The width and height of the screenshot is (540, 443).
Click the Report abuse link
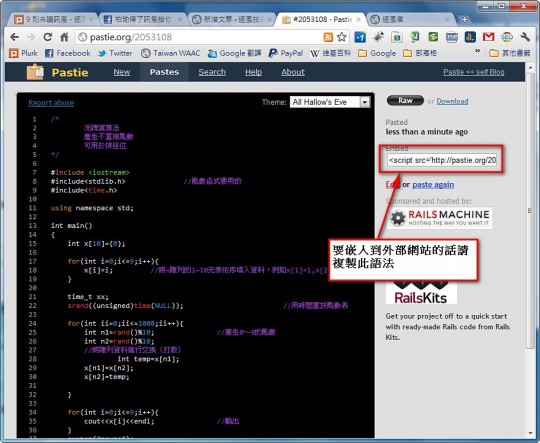click(51, 103)
